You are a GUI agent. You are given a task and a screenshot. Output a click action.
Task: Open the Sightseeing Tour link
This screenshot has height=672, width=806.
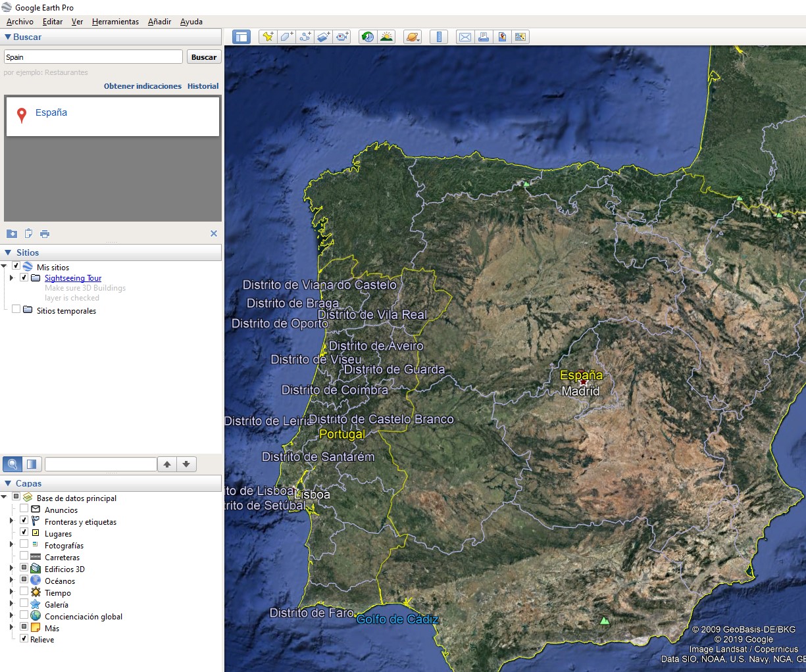(73, 278)
